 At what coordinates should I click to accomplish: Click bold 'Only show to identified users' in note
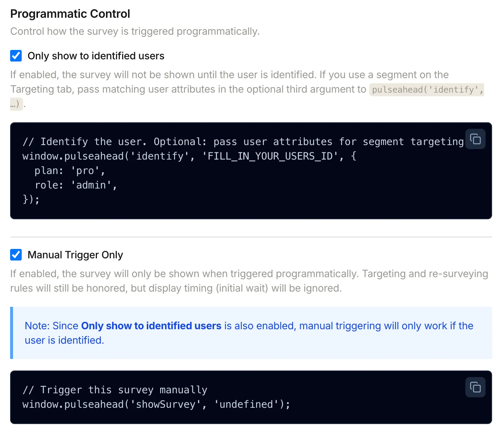click(x=151, y=326)
